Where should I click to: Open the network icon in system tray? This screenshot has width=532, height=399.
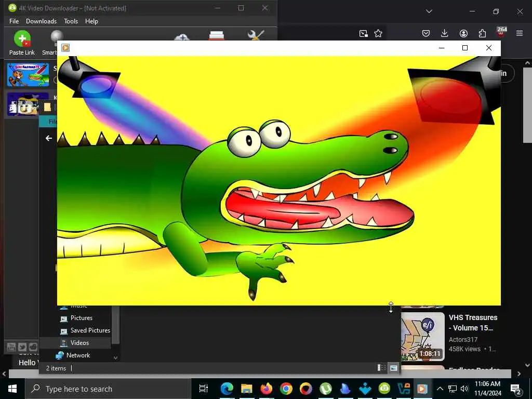[453, 389]
